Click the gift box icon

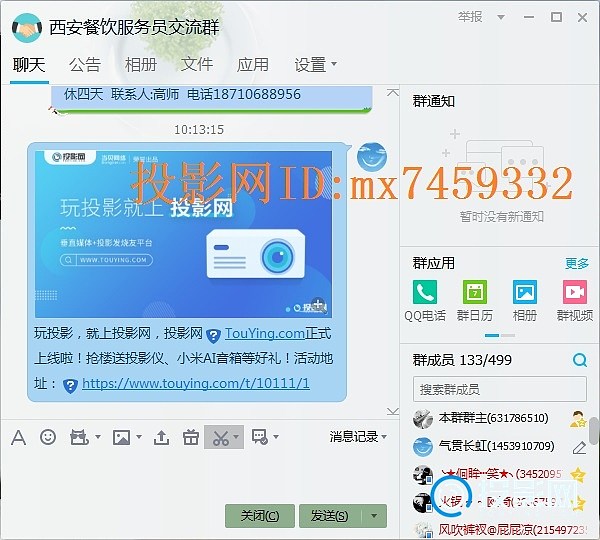tap(191, 437)
